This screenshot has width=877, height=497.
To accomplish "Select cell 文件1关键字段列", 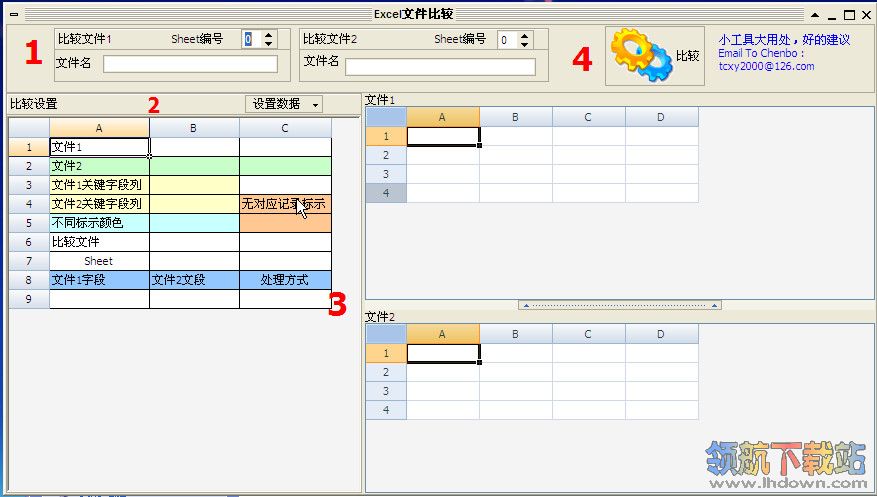I will coord(100,185).
